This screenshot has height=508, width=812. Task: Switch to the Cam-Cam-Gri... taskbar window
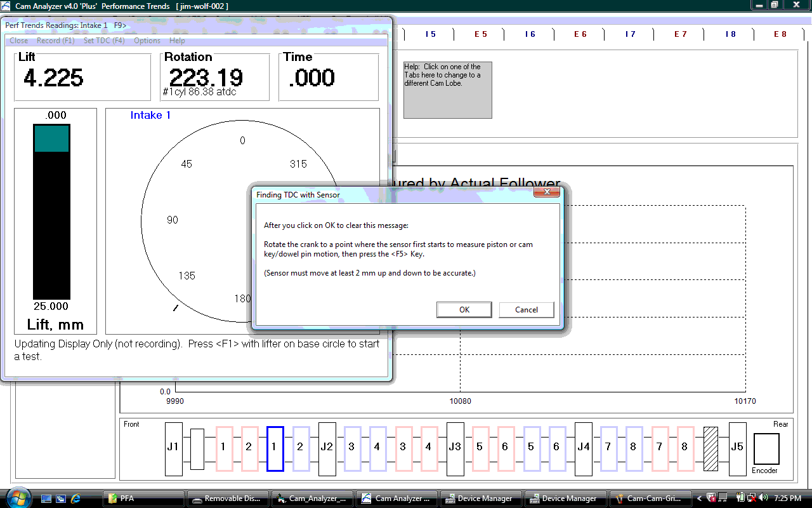pyautogui.click(x=650, y=498)
